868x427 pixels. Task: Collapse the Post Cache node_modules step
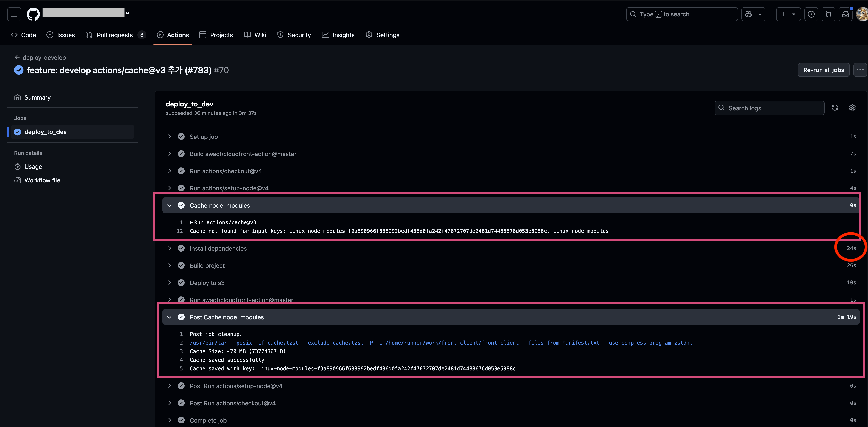pyautogui.click(x=170, y=317)
